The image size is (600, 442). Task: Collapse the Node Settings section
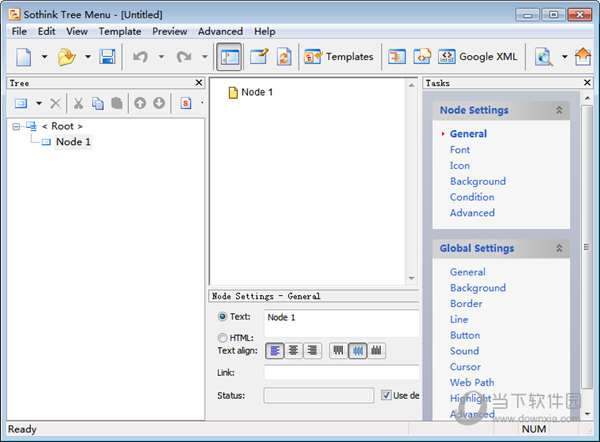pyautogui.click(x=559, y=110)
